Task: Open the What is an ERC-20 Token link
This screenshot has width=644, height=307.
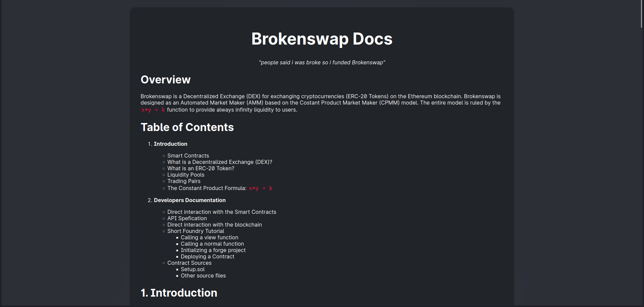Action: (201, 168)
